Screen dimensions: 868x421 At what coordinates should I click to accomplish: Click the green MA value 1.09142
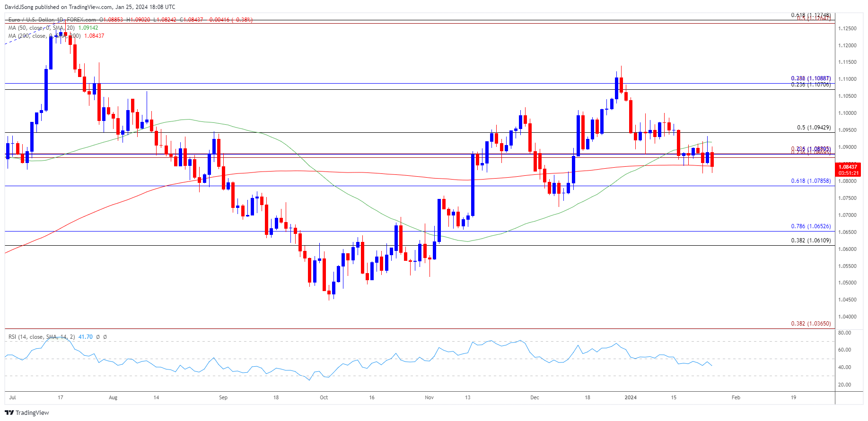(88, 28)
